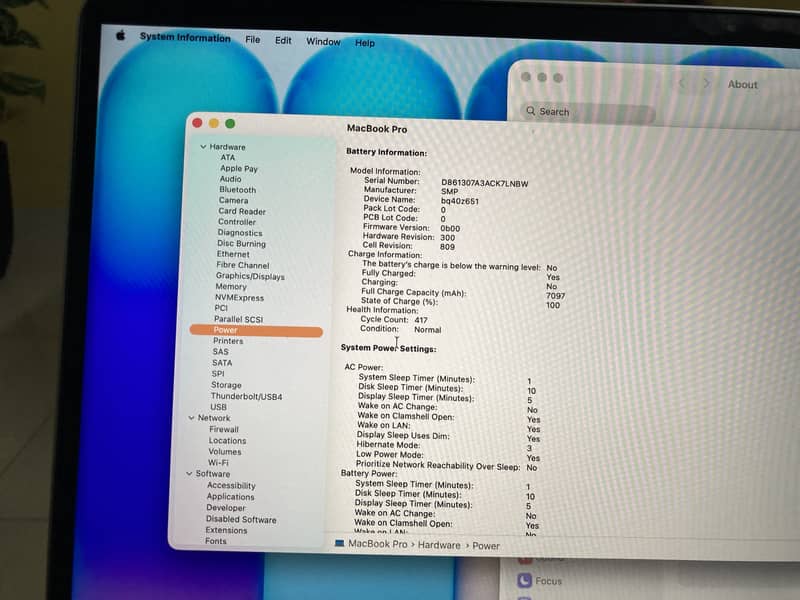The image size is (800, 600).
Task: Open Focus in System Settings sidebar
Action: [x=540, y=581]
